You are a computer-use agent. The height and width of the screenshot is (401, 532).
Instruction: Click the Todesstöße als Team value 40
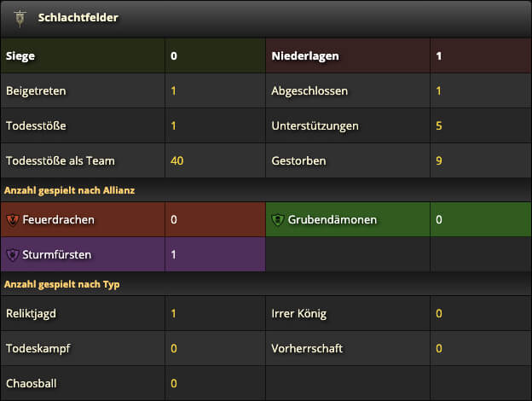(177, 161)
